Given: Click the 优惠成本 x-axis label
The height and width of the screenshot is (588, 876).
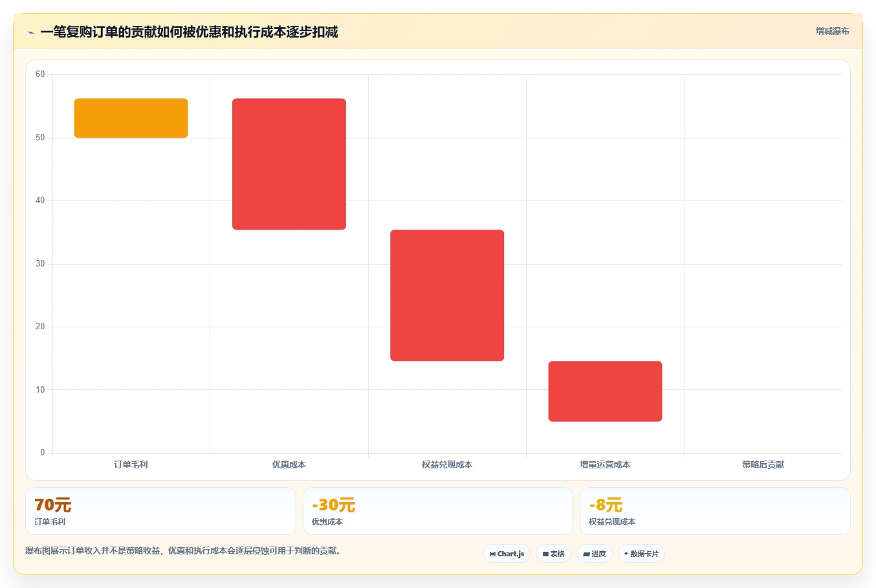Looking at the screenshot, I should click(x=289, y=464).
